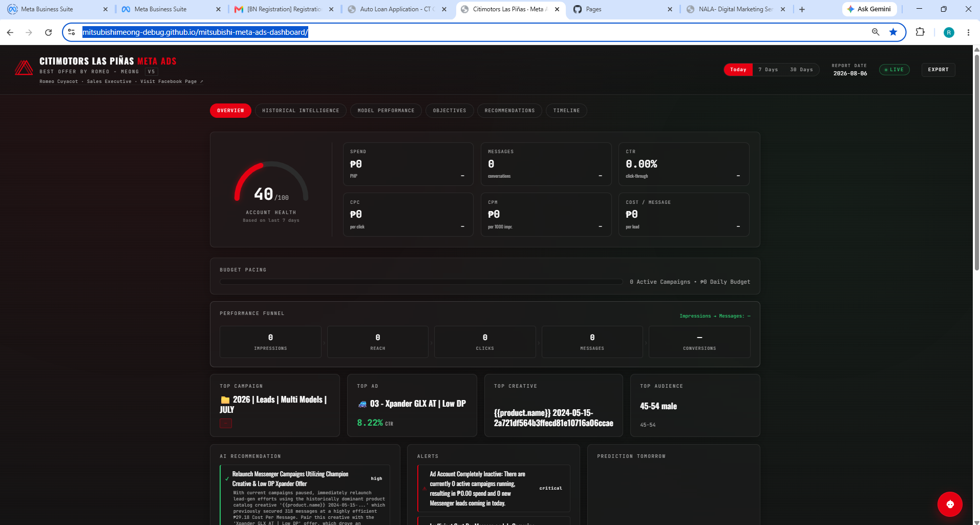Select the Today date range
This screenshot has height=525, width=980.
click(x=738, y=70)
